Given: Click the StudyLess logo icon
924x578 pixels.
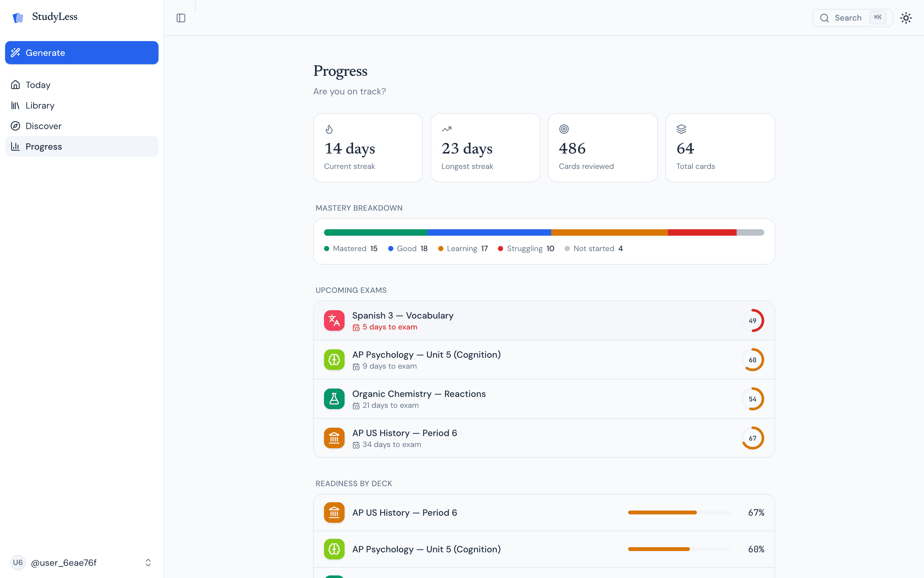Looking at the screenshot, I should pyautogui.click(x=18, y=18).
